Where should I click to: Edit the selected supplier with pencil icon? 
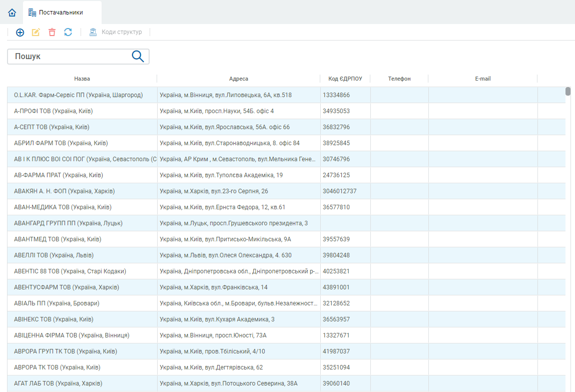[x=36, y=32]
